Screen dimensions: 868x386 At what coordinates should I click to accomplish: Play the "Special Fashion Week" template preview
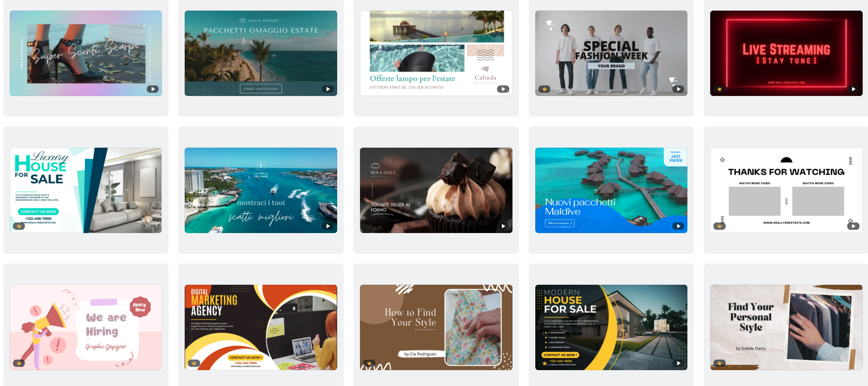click(678, 89)
